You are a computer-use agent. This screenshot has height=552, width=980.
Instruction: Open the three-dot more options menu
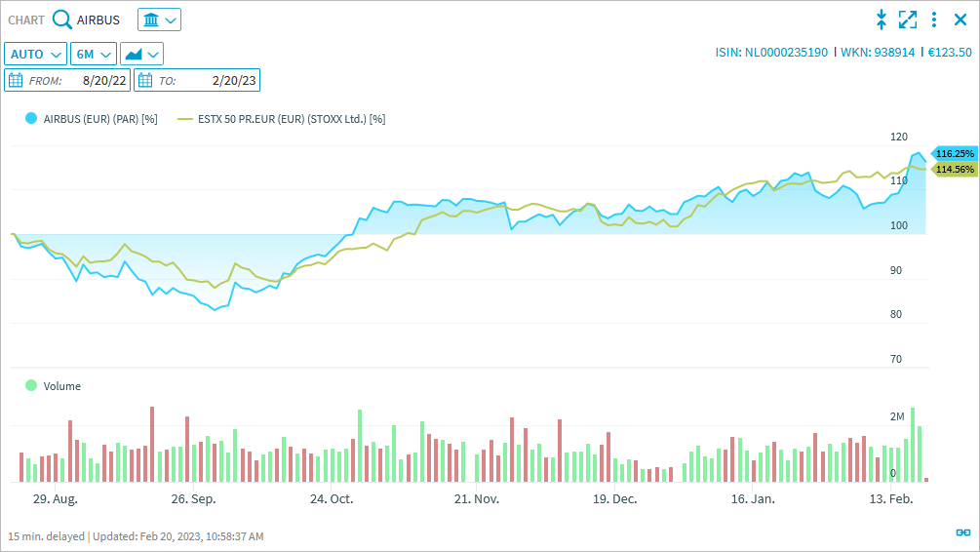click(x=934, y=20)
